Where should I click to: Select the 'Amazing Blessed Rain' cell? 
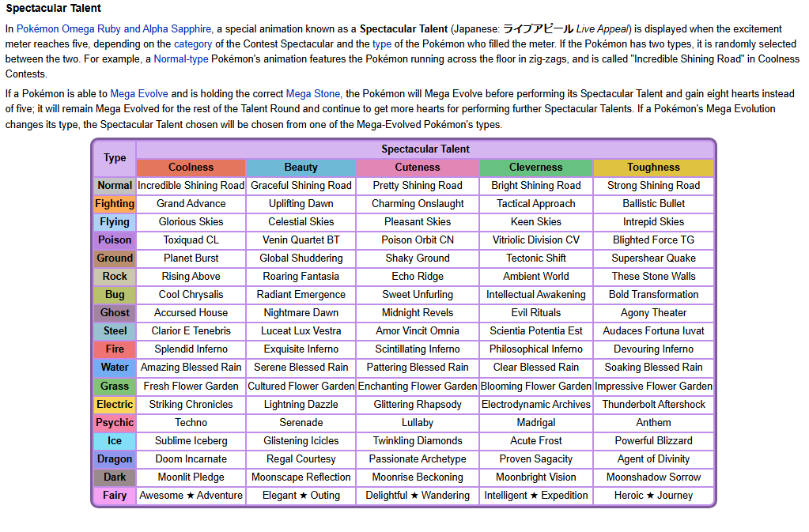pos(191,368)
